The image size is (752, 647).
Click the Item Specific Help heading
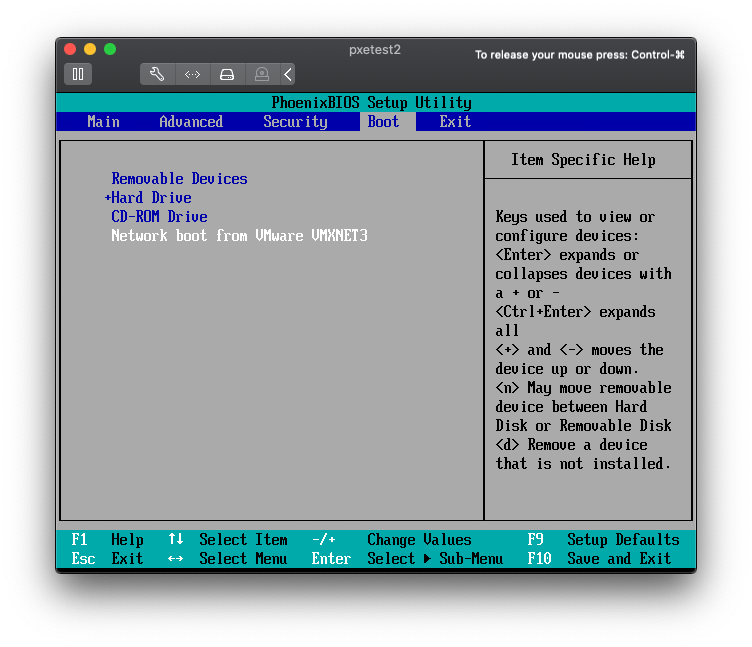pos(583,160)
